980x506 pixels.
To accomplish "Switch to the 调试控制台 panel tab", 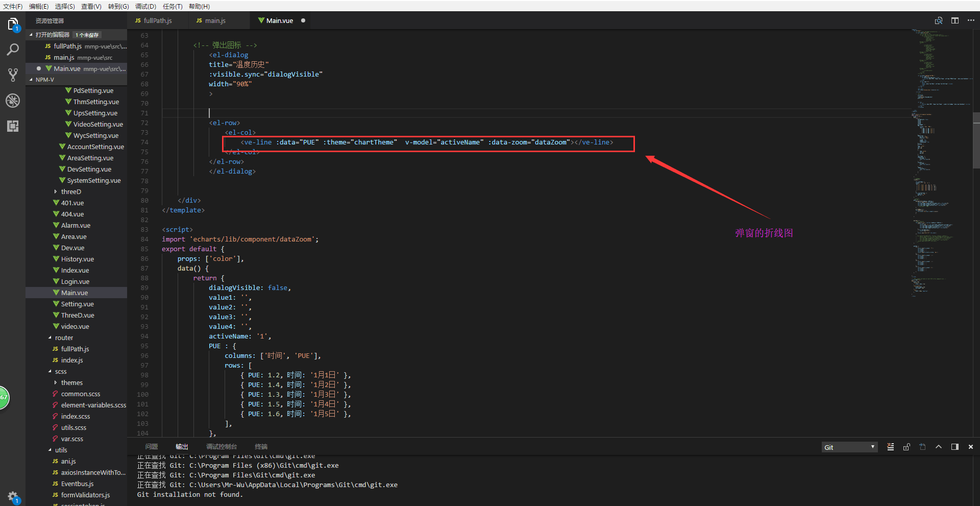I will [222, 447].
